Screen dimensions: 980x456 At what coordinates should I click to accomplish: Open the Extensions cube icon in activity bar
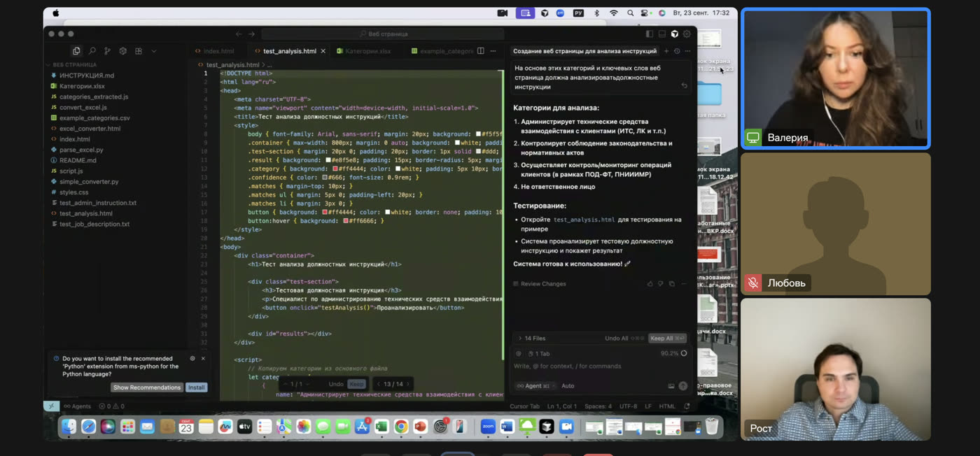[x=122, y=51]
